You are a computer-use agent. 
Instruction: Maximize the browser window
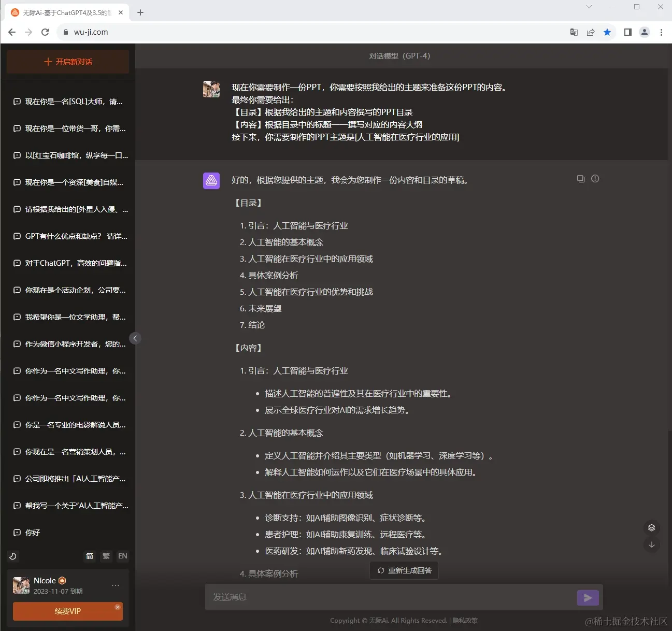click(637, 7)
